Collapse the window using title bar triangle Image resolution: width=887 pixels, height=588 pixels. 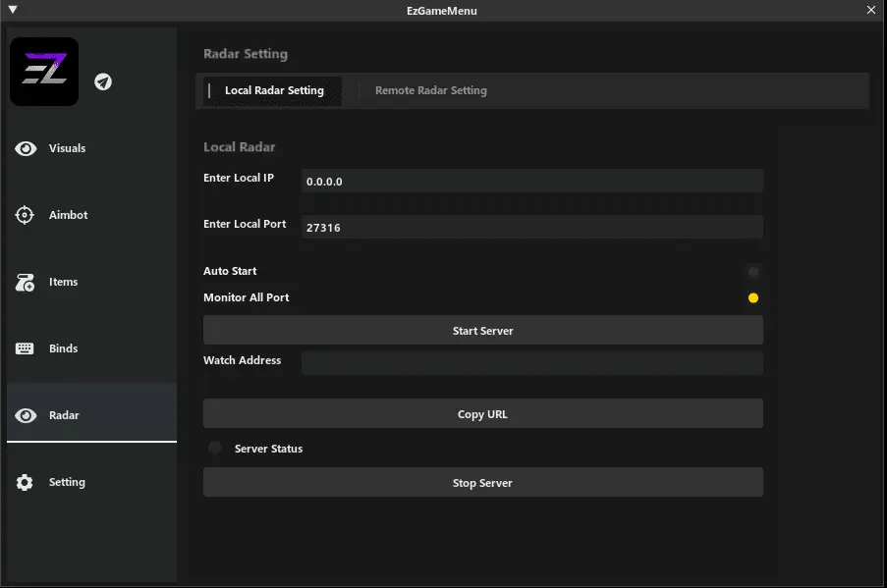tap(13, 10)
